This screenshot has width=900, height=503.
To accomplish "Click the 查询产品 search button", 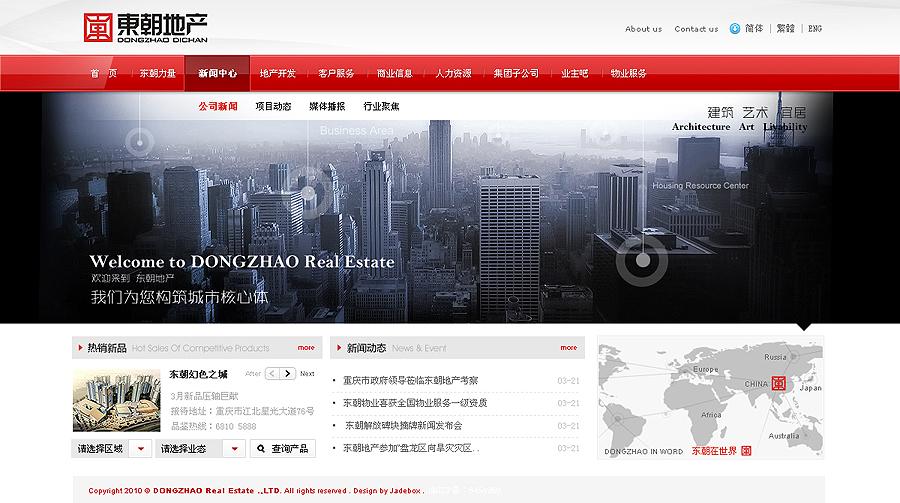I will (x=283, y=449).
